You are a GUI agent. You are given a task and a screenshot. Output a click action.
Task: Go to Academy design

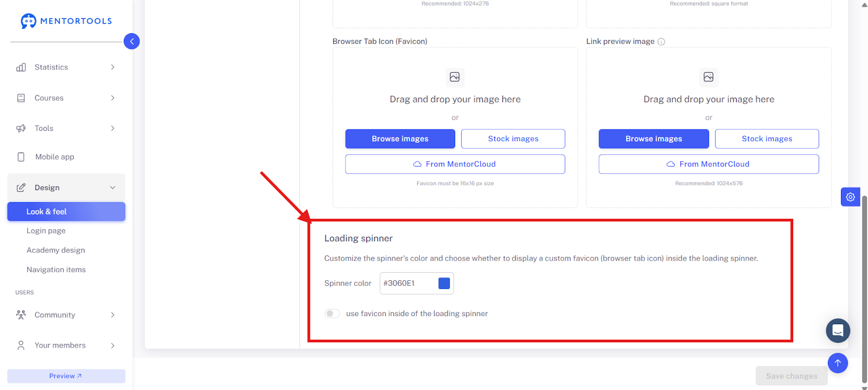tap(56, 250)
